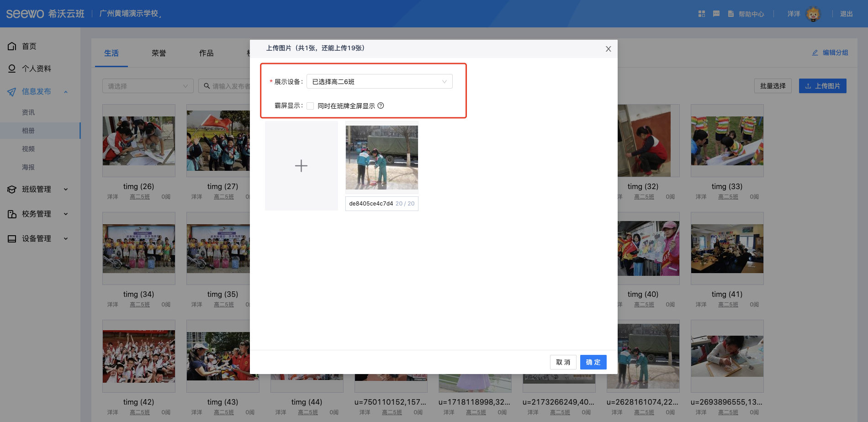Click the apps grid icon in header

(x=702, y=14)
